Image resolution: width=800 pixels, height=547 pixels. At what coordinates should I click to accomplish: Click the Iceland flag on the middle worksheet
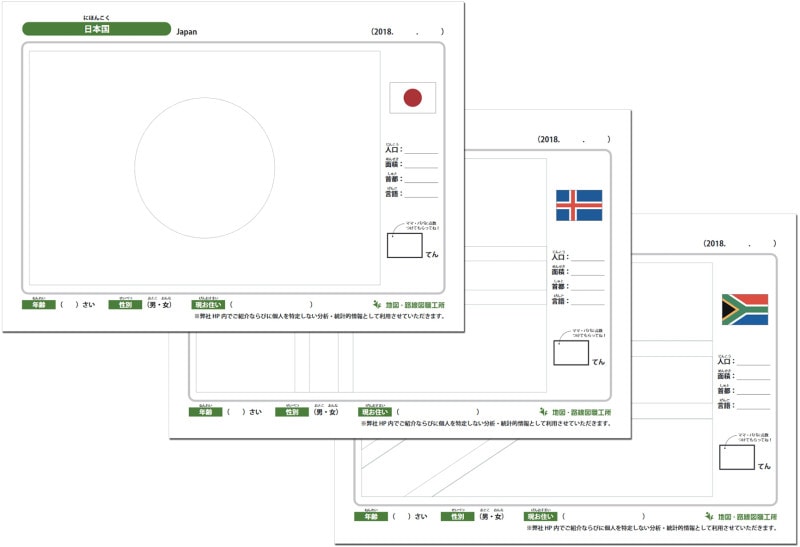(x=579, y=205)
